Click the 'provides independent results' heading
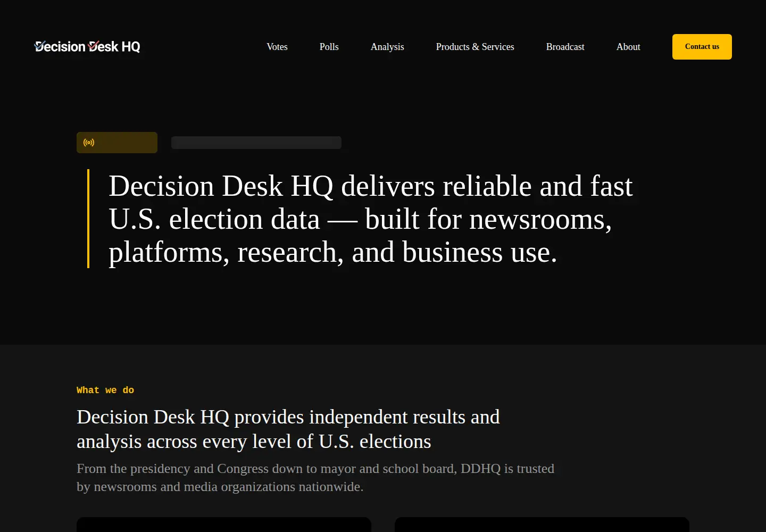Viewport: 766px width, 532px height. [x=288, y=429]
